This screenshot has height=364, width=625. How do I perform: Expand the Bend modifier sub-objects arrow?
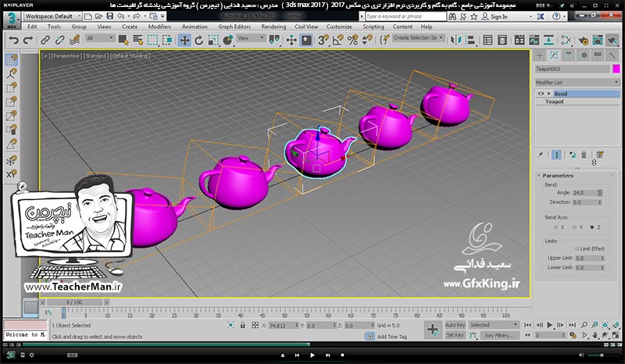[549, 94]
